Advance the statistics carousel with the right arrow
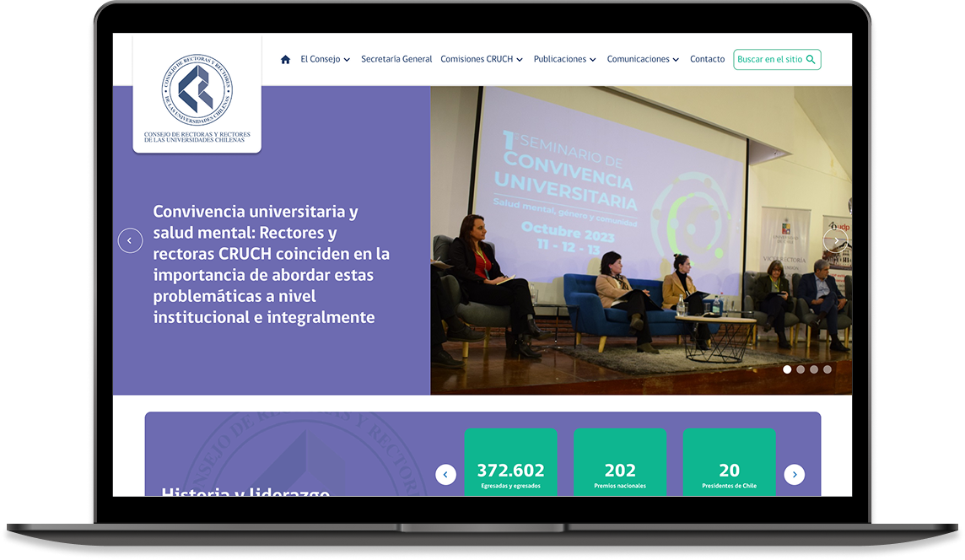The height and width of the screenshot is (560, 965). 795,474
